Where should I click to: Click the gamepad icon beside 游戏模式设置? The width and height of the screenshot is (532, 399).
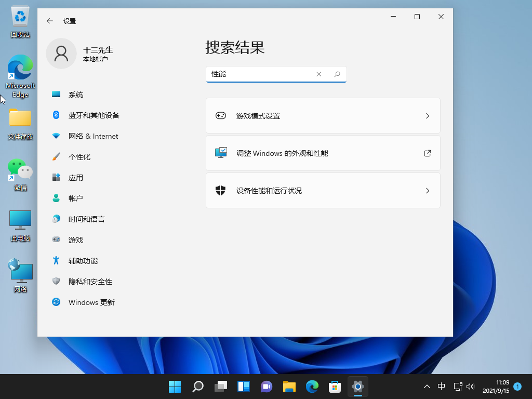[220, 116]
